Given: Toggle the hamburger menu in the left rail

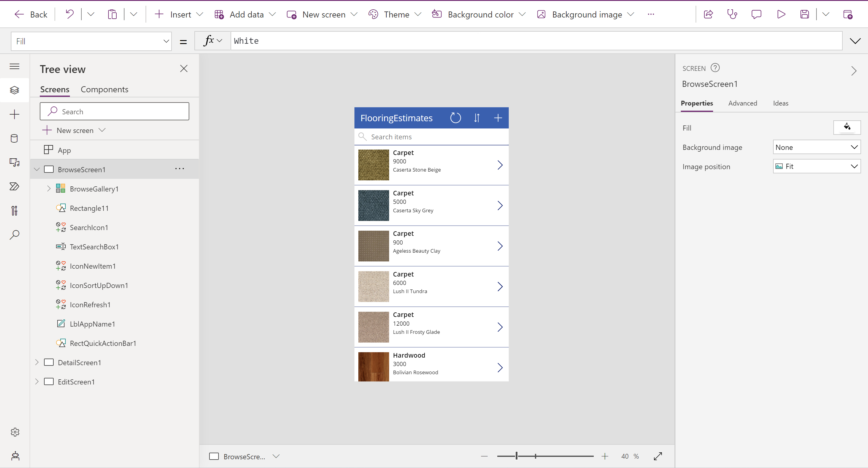Looking at the screenshot, I should pyautogui.click(x=14, y=66).
